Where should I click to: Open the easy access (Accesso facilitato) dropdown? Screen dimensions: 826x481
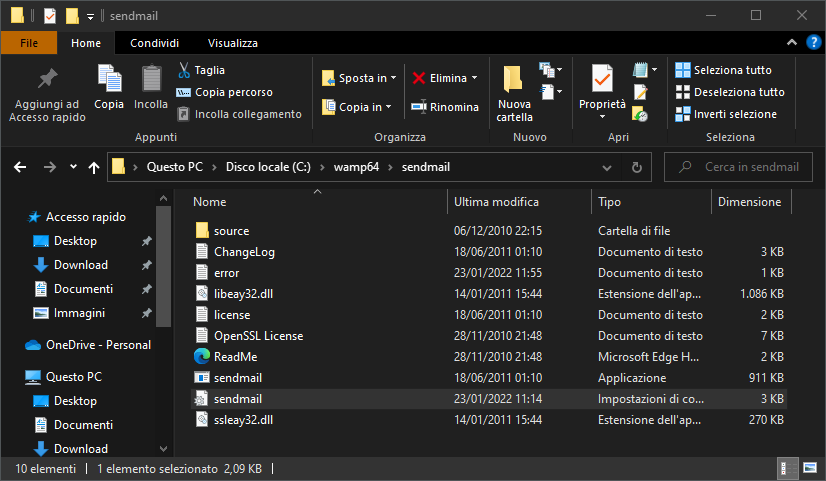pyautogui.click(x=551, y=92)
